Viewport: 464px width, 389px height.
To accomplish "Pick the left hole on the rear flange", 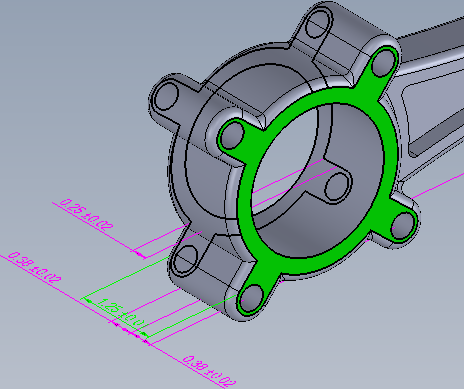I will [x=166, y=96].
